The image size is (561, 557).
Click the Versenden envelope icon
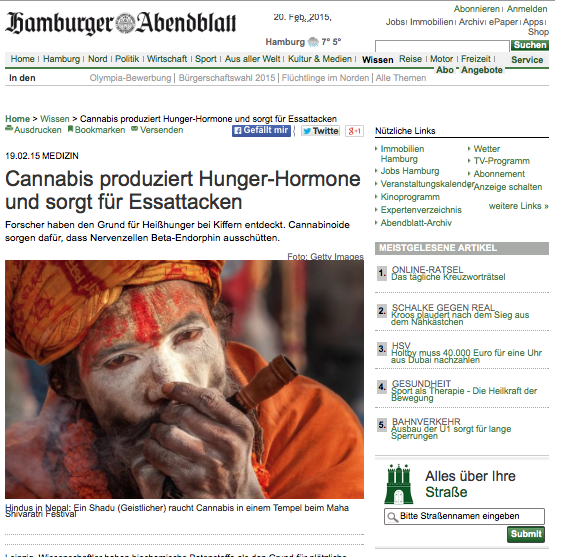click(134, 129)
